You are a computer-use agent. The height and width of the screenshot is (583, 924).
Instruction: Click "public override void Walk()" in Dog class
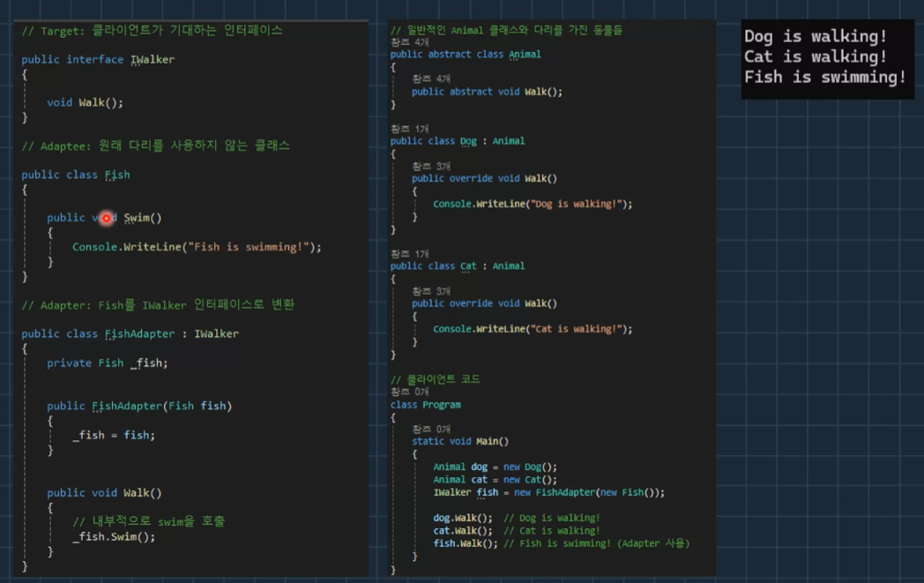(x=484, y=179)
